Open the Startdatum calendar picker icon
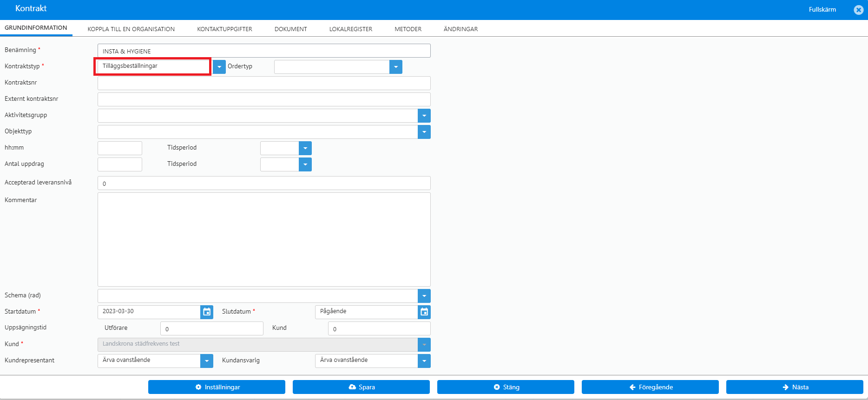Viewport: 868px width, 400px height. 207,312
